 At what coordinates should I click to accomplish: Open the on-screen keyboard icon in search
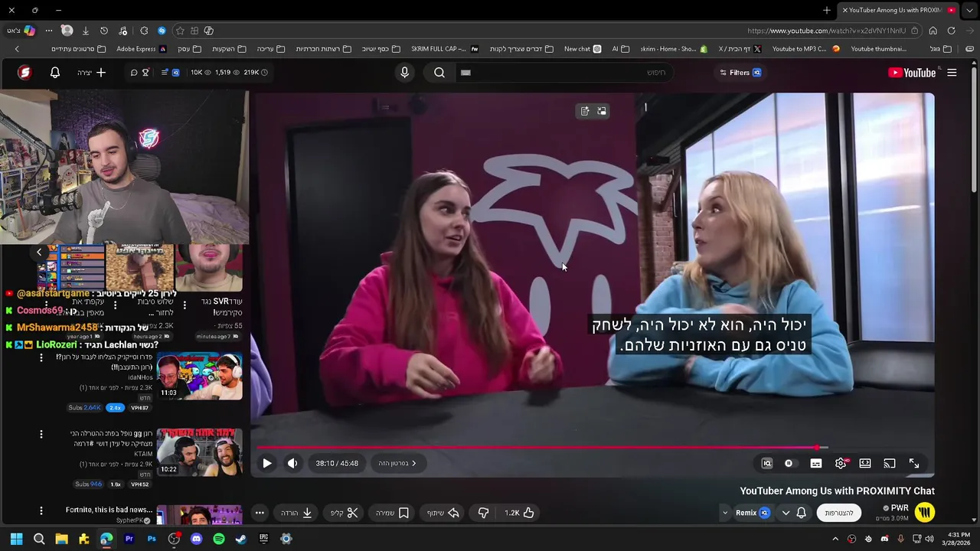(465, 73)
